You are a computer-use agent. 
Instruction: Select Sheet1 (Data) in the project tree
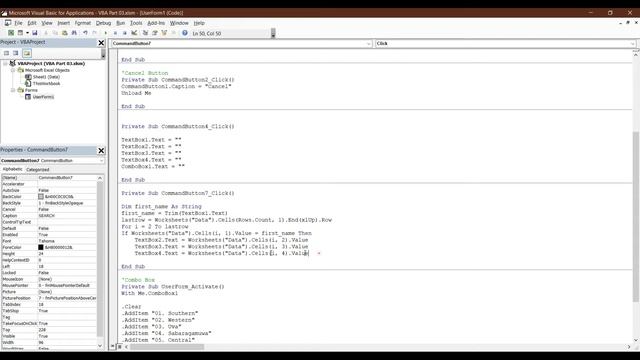point(46,77)
